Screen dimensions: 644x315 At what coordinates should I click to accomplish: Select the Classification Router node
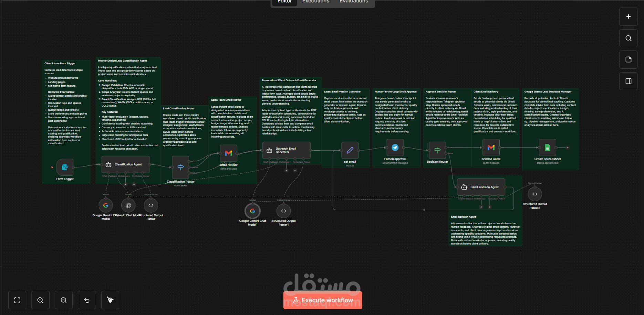coord(180,167)
